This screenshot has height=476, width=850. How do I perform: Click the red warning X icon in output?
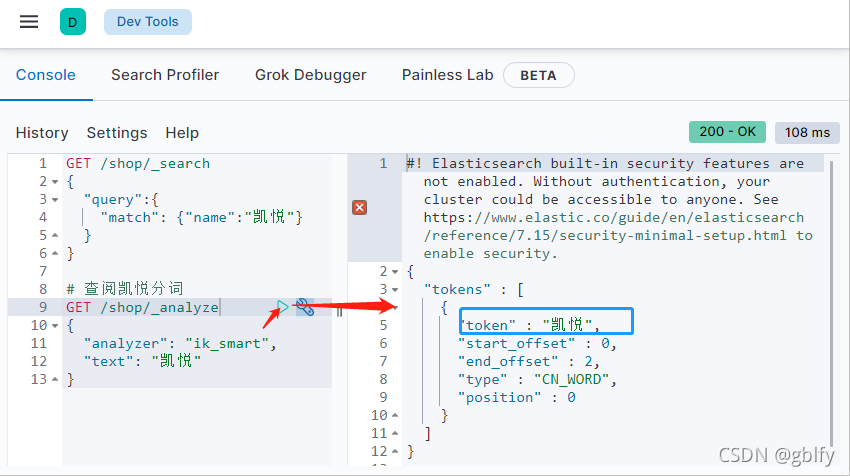tap(359, 208)
